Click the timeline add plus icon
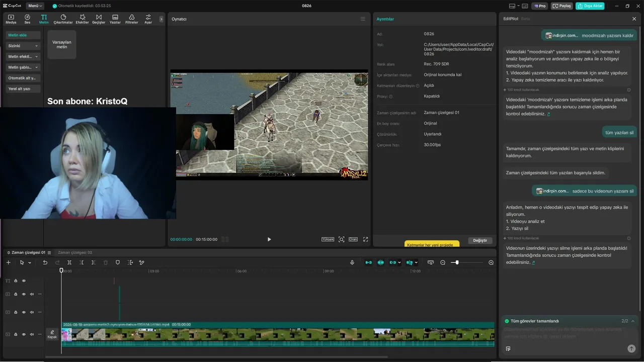Screen dimensions: 644x362 pos(8,262)
